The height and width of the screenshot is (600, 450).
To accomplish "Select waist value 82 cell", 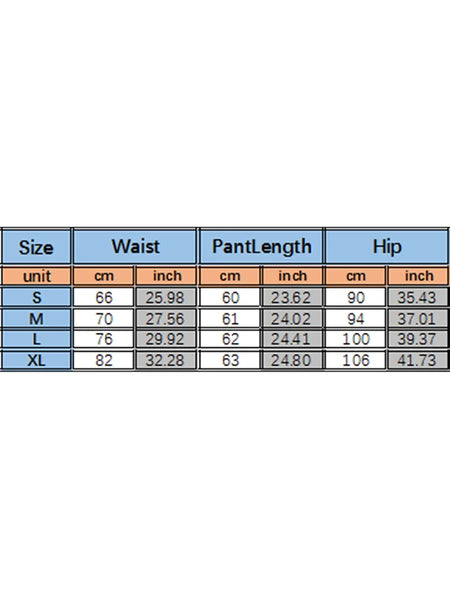I will pyautogui.click(x=104, y=360).
